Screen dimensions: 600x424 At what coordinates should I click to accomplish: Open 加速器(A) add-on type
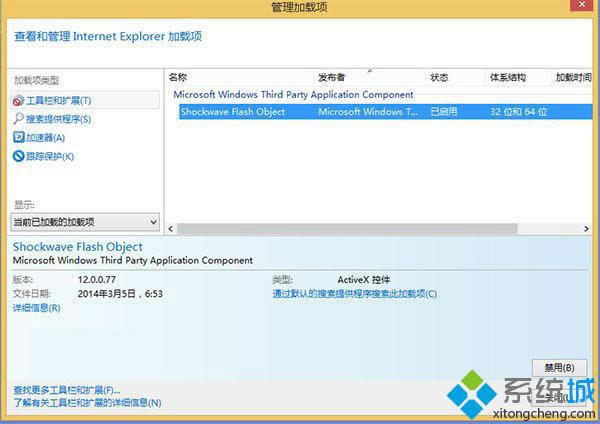tap(46, 138)
